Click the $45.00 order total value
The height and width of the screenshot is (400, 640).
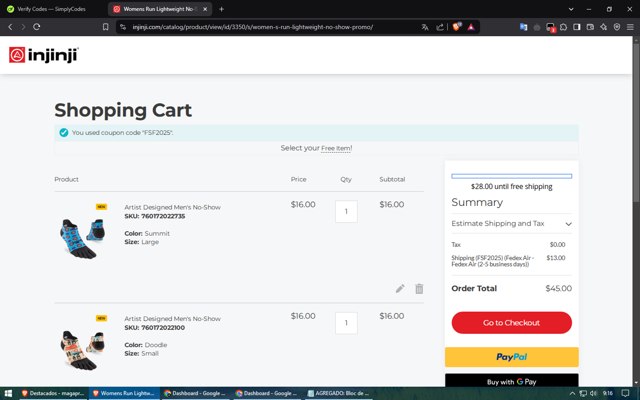tap(558, 289)
